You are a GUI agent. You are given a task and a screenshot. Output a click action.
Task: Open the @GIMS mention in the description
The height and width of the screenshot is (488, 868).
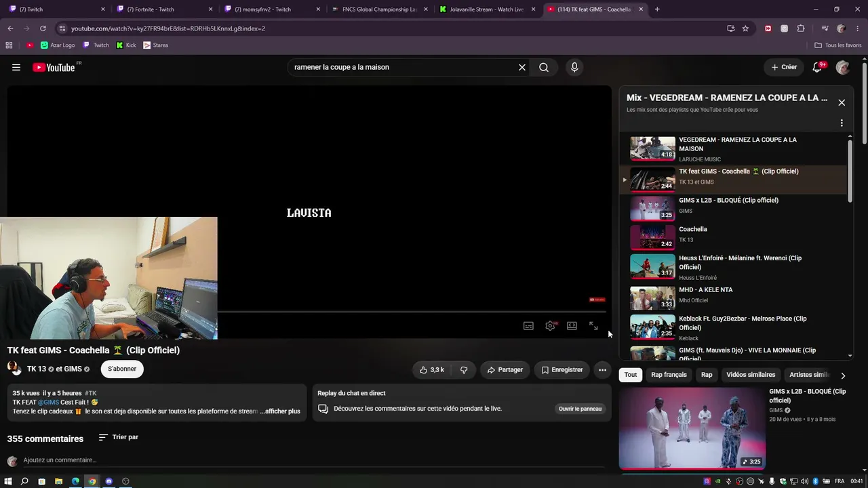[x=48, y=402]
